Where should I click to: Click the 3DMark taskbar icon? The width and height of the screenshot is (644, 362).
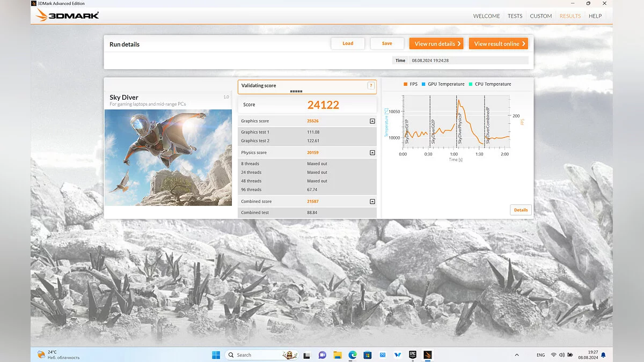[428, 355]
